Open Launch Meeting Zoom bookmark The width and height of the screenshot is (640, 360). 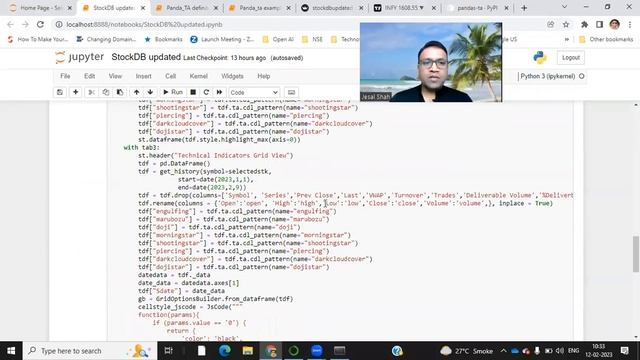[222, 40]
